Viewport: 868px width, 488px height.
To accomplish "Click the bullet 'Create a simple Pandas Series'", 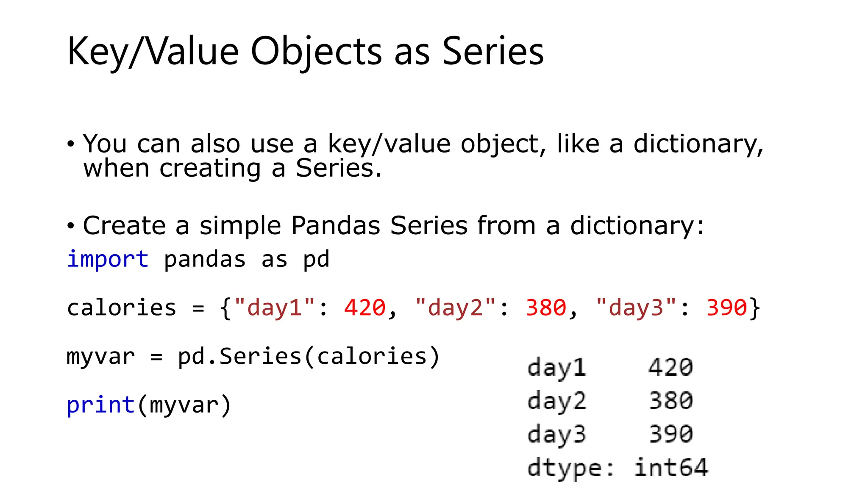I will click(x=393, y=225).
